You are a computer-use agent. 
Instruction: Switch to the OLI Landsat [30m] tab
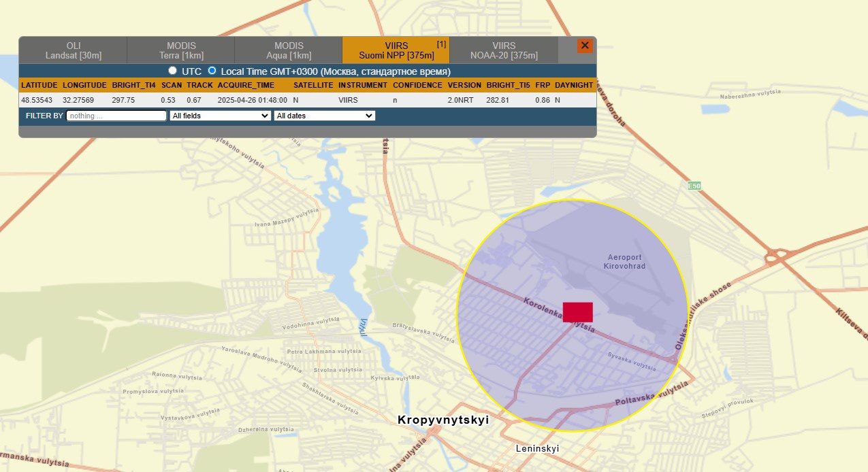[x=73, y=50]
